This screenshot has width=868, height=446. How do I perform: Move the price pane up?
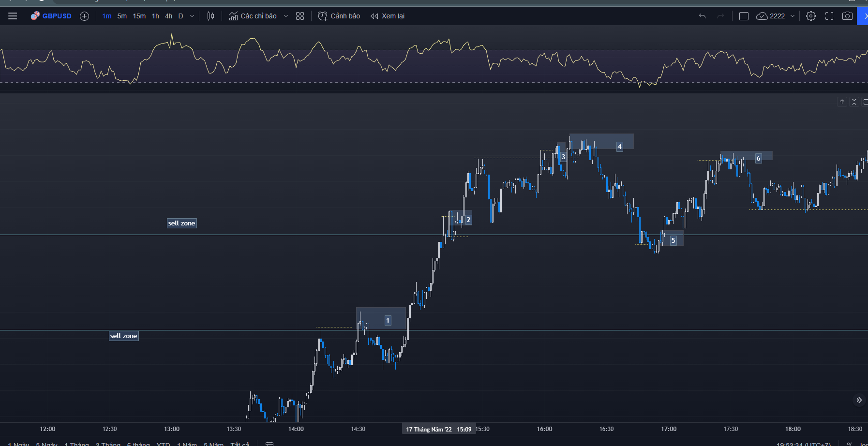coord(842,102)
